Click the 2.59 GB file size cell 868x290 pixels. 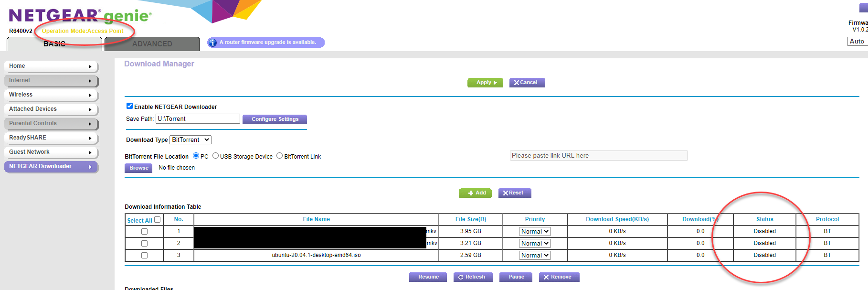(x=470, y=255)
